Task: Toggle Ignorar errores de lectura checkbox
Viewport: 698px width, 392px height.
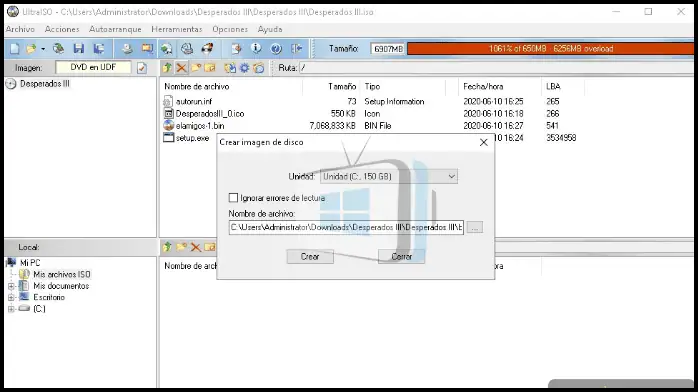Action: pyautogui.click(x=233, y=198)
